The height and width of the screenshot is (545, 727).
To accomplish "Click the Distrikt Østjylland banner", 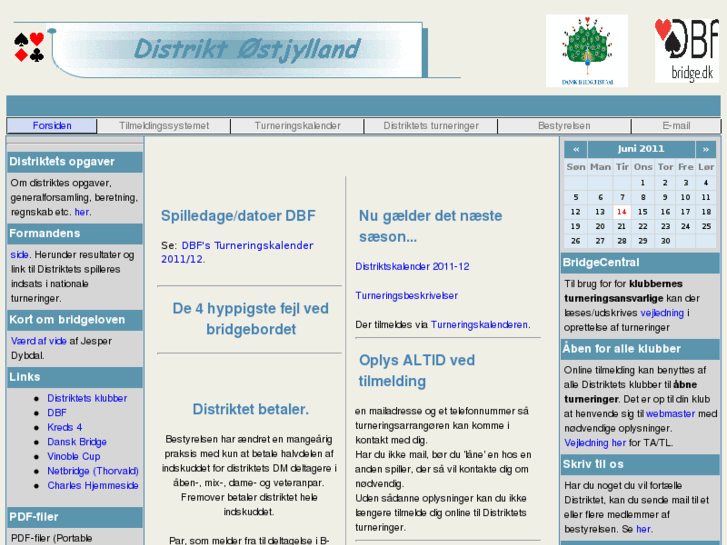I will (x=239, y=50).
